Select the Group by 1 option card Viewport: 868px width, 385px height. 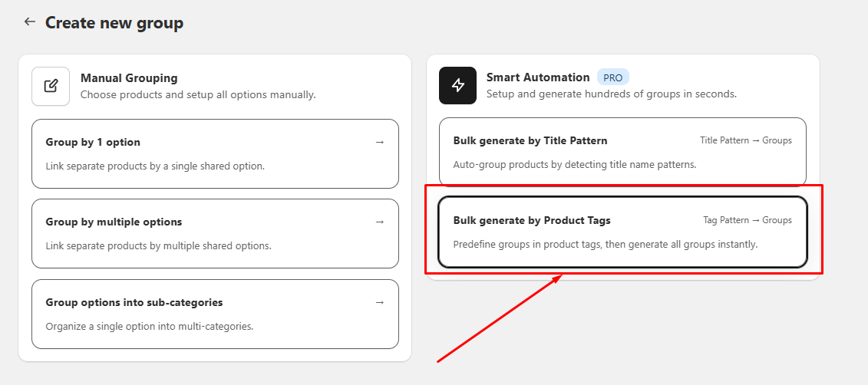215,153
